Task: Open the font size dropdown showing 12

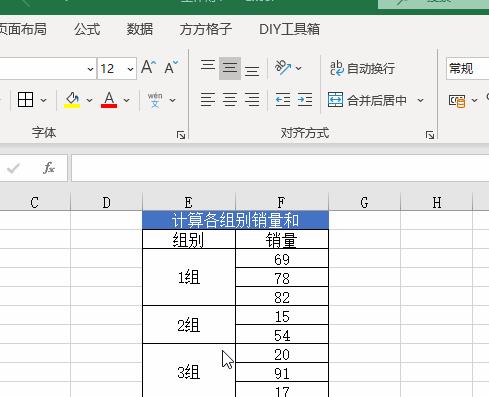Action: (130, 69)
